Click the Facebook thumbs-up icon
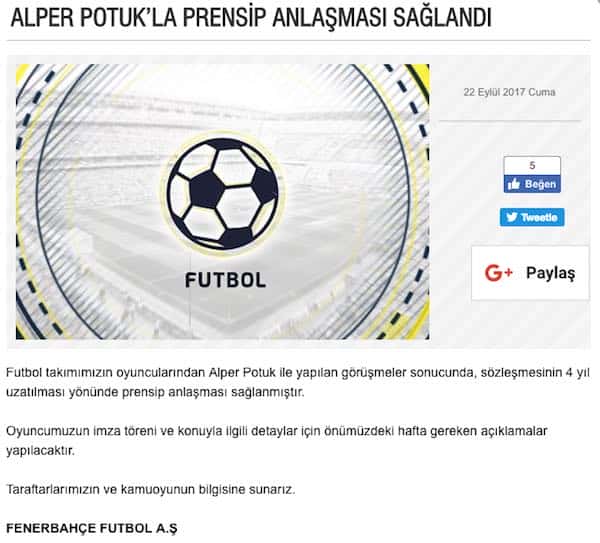This screenshot has width=600, height=543. click(x=514, y=184)
